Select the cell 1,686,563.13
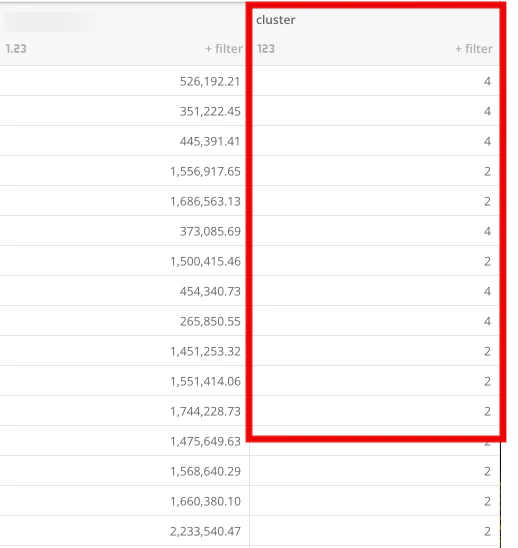Viewport: 518px width, 548px height. click(x=206, y=202)
